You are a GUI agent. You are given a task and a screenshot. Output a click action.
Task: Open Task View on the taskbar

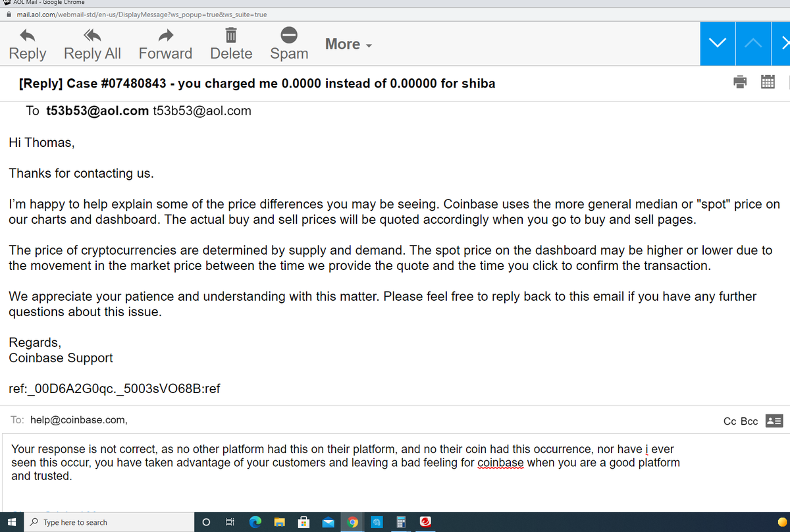[x=230, y=522]
